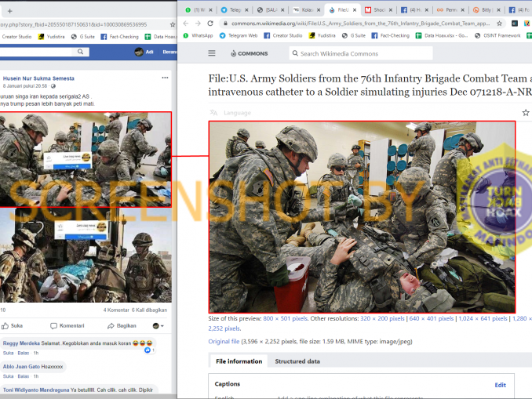Open the Telegram Web bookmark

239,35
